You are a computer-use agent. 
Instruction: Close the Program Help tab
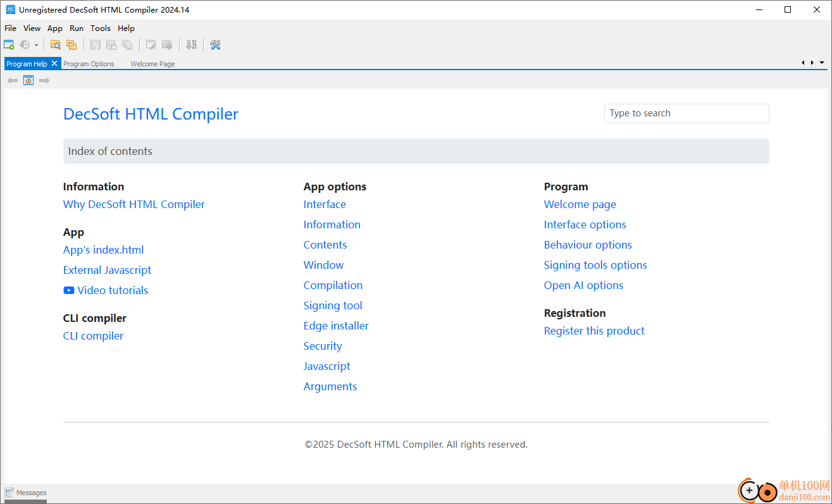[x=55, y=63]
